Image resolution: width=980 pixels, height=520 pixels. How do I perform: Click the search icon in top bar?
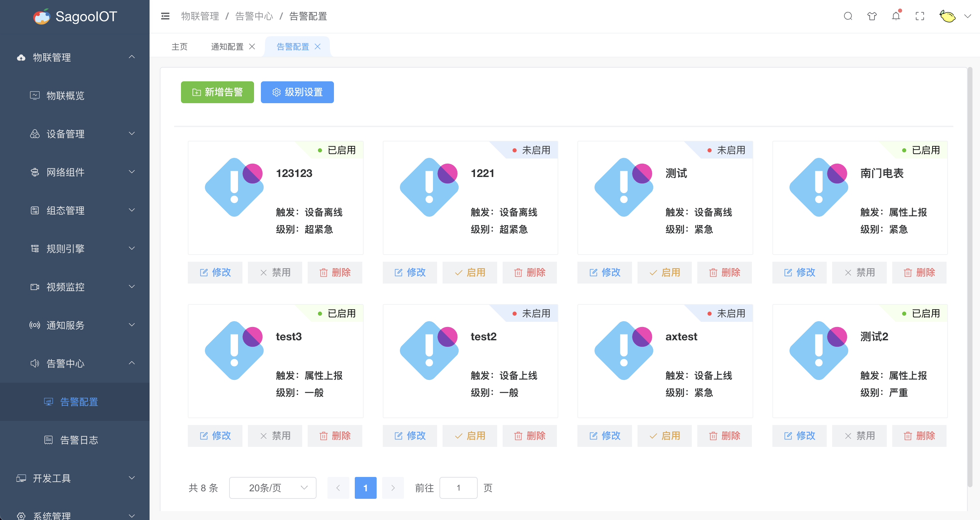[x=848, y=16]
